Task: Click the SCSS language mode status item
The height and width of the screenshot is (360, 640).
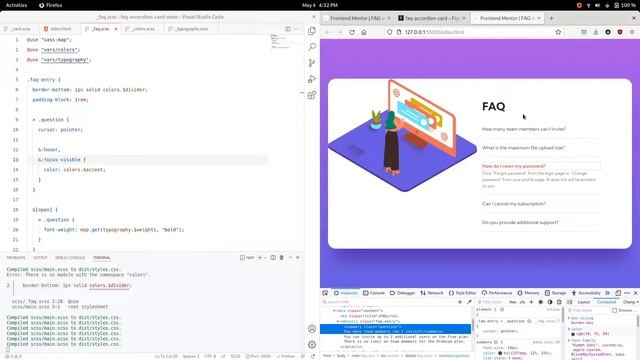Action: (236, 356)
